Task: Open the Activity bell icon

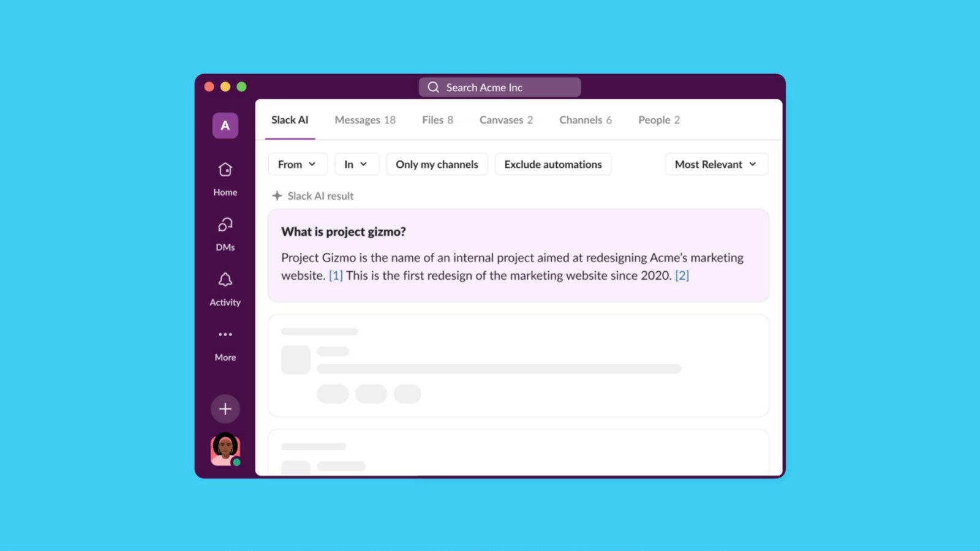Action: [x=225, y=280]
